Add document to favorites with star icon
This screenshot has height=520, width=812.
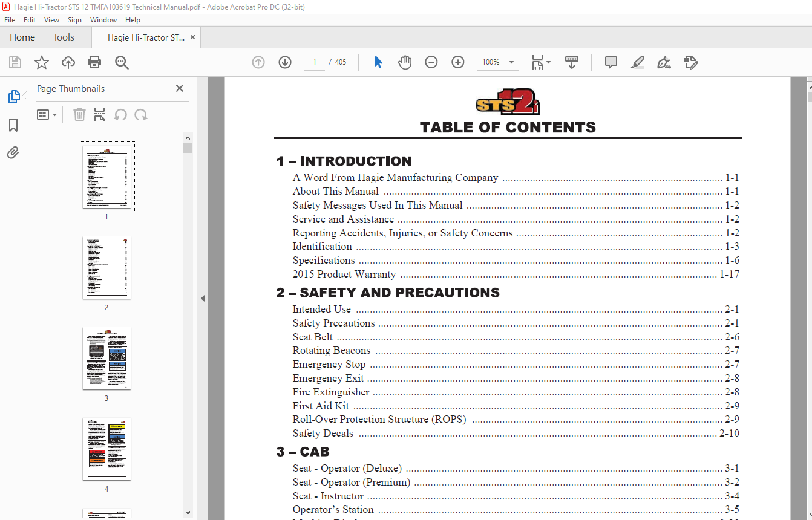pyautogui.click(x=42, y=62)
